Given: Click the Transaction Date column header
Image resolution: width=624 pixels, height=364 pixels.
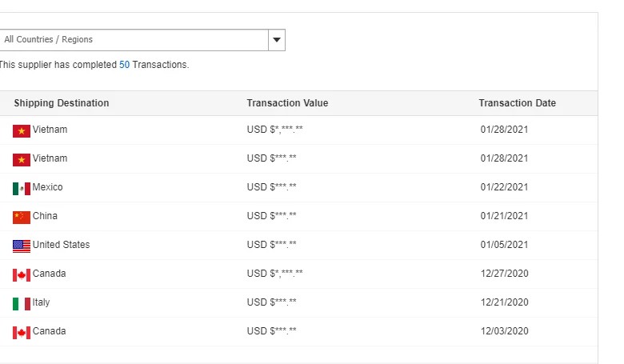Looking at the screenshot, I should tap(517, 103).
